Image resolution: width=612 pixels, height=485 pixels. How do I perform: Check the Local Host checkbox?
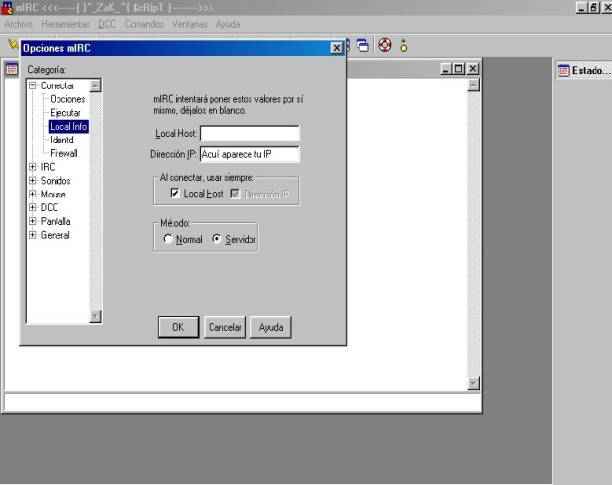point(175,193)
